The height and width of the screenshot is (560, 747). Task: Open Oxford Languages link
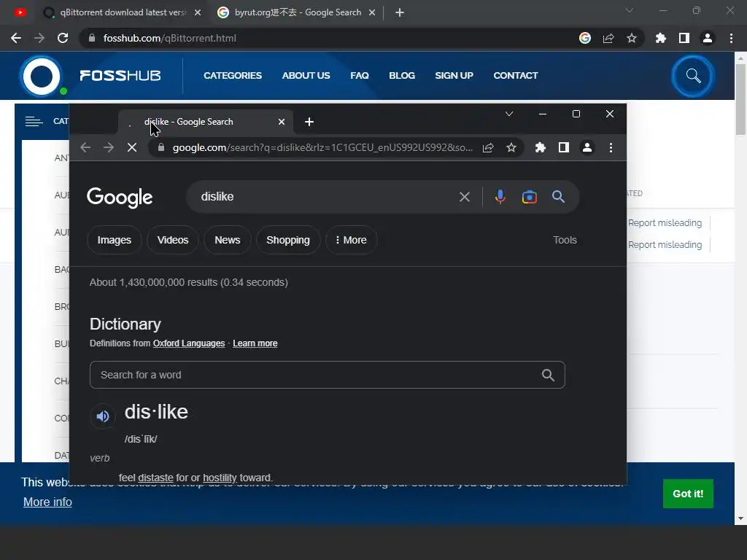[189, 343]
